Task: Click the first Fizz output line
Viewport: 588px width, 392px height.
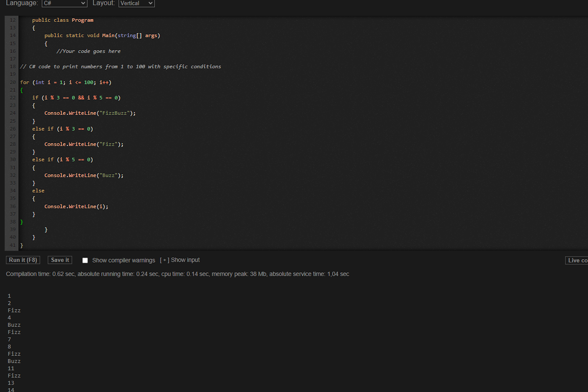Action: pos(14,311)
